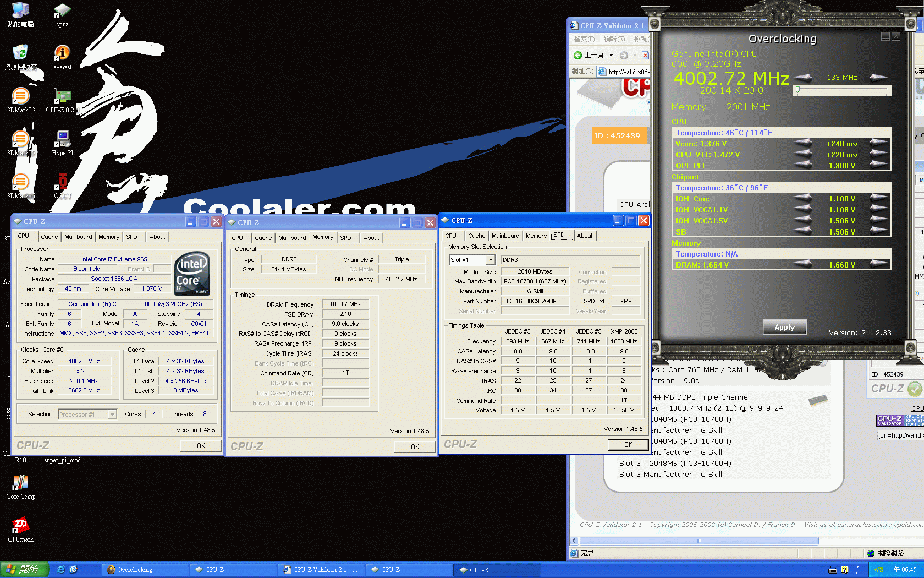Raise Vcore with right arrow
The width and height of the screenshot is (924, 578).
(x=878, y=144)
